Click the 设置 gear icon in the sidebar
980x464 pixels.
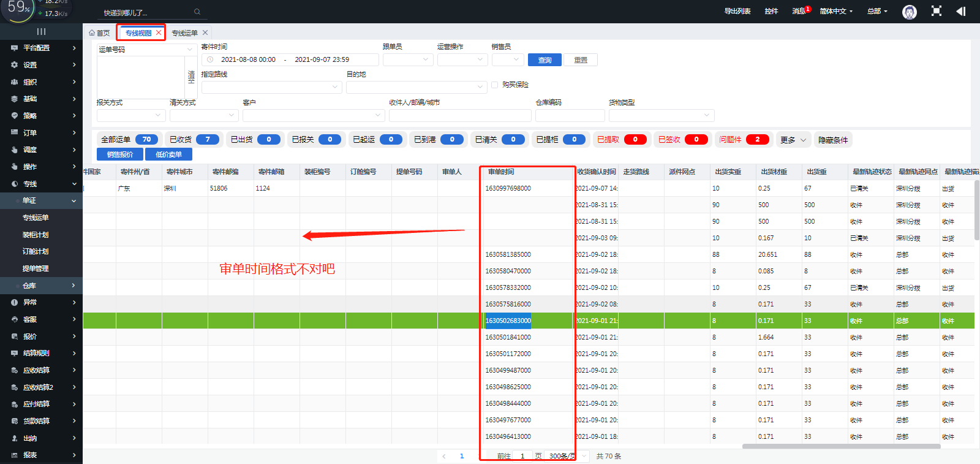coord(15,64)
